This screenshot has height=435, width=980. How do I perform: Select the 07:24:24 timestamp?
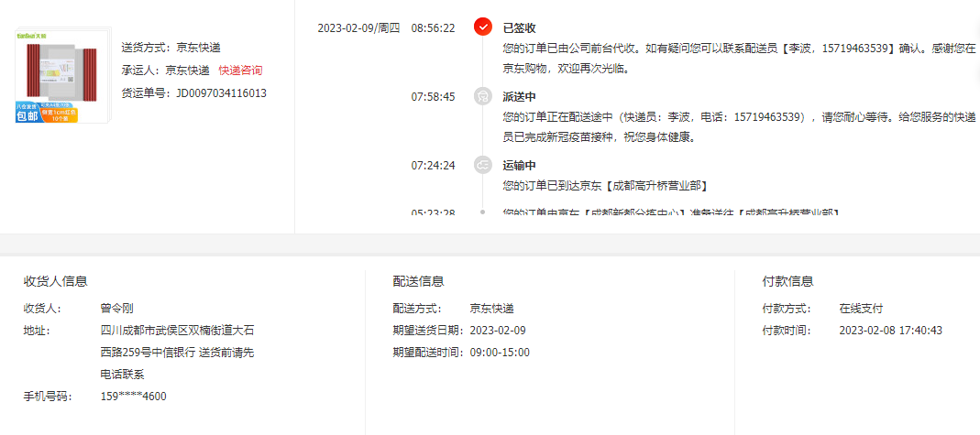[433, 166]
